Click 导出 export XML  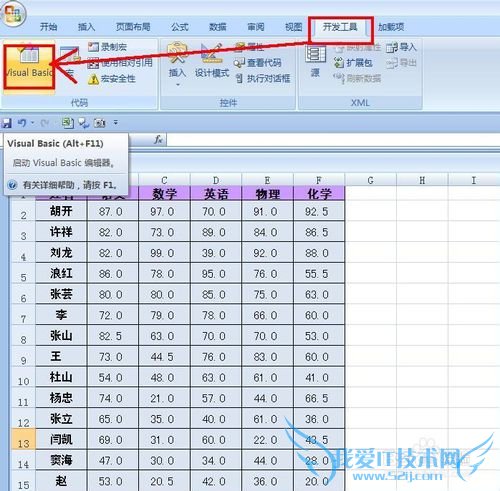click(401, 63)
